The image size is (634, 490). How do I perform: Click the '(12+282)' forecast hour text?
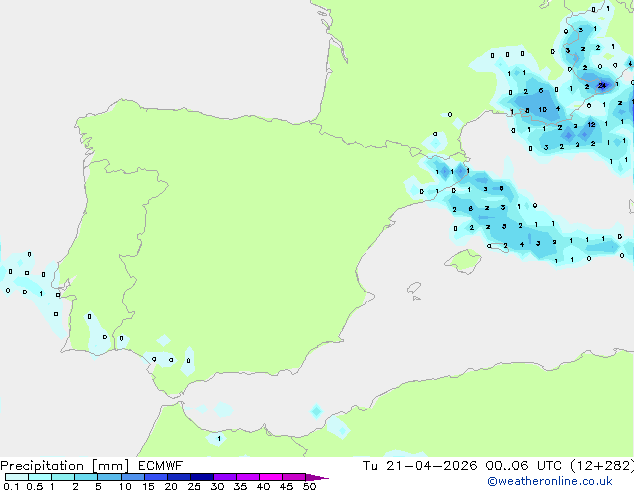tap(599, 465)
